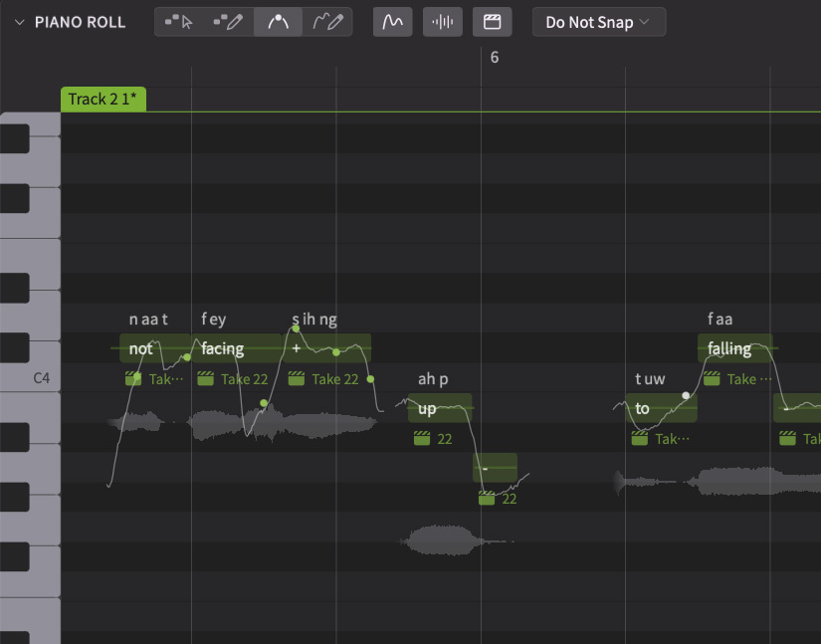
Task: Click the take icon under 'up'
Action: 422,439
